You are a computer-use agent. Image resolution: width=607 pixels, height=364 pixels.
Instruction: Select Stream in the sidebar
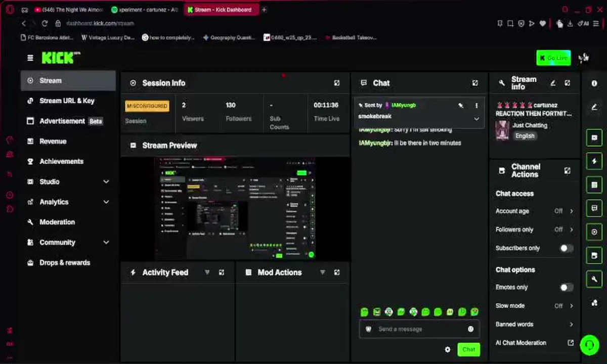click(x=68, y=80)
